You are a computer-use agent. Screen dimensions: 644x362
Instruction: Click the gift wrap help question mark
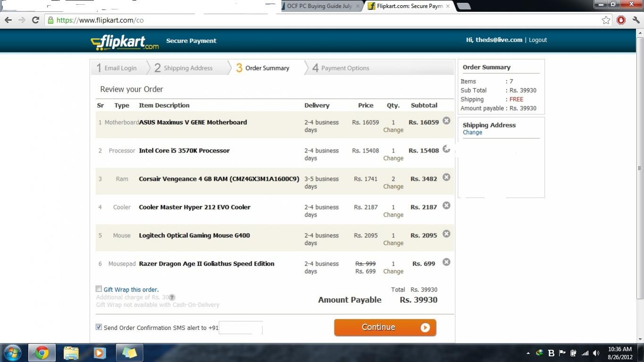[172, 297]
